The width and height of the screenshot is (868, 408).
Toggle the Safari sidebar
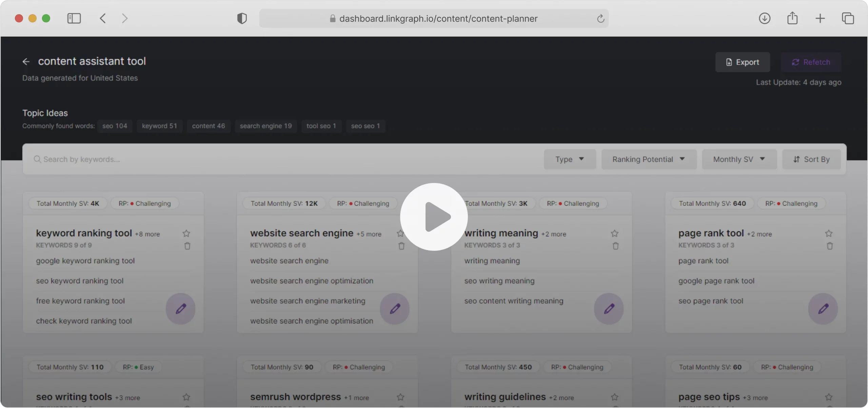point(74,18)
